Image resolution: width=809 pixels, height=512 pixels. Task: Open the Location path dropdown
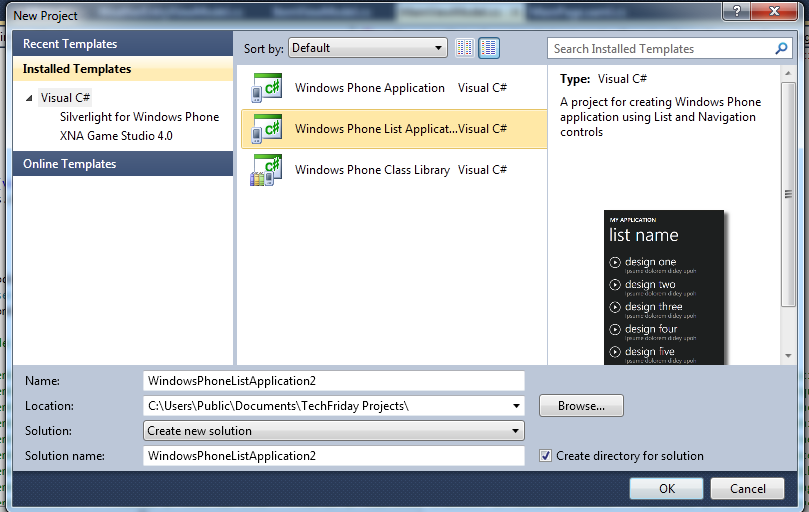(516, 406)
